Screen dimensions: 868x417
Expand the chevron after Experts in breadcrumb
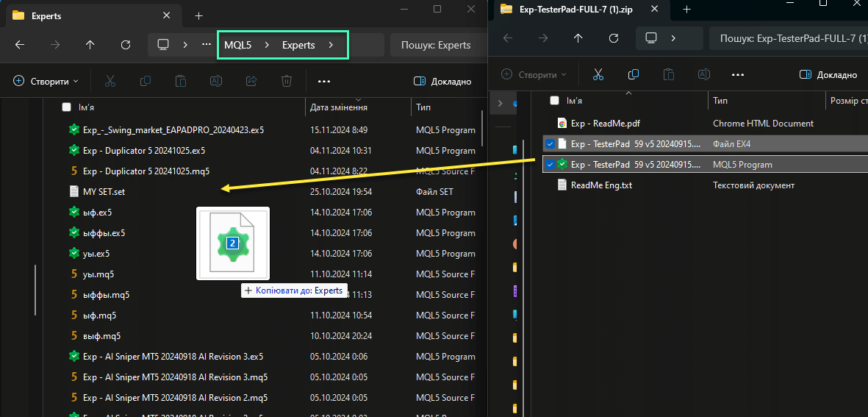click(331, 45)
